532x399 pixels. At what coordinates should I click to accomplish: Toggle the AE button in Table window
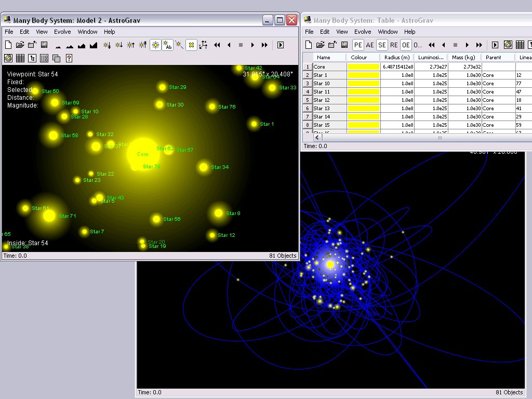click(370, 45)
